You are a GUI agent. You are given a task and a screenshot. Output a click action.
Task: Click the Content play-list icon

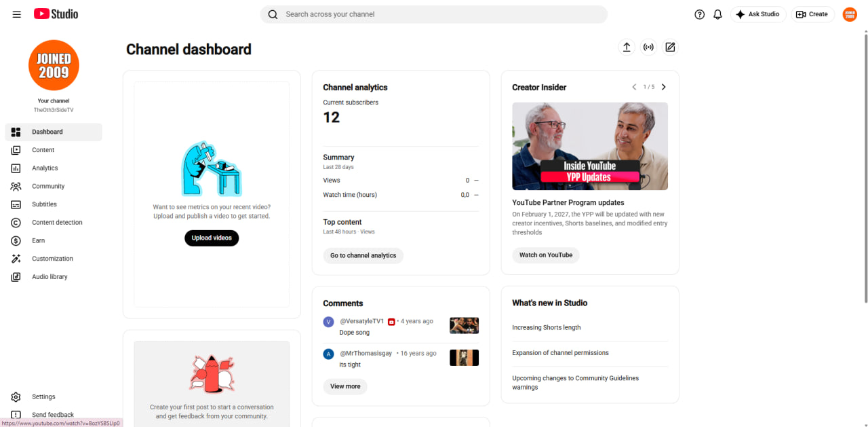pyautogui.click(x=16, y=150)
